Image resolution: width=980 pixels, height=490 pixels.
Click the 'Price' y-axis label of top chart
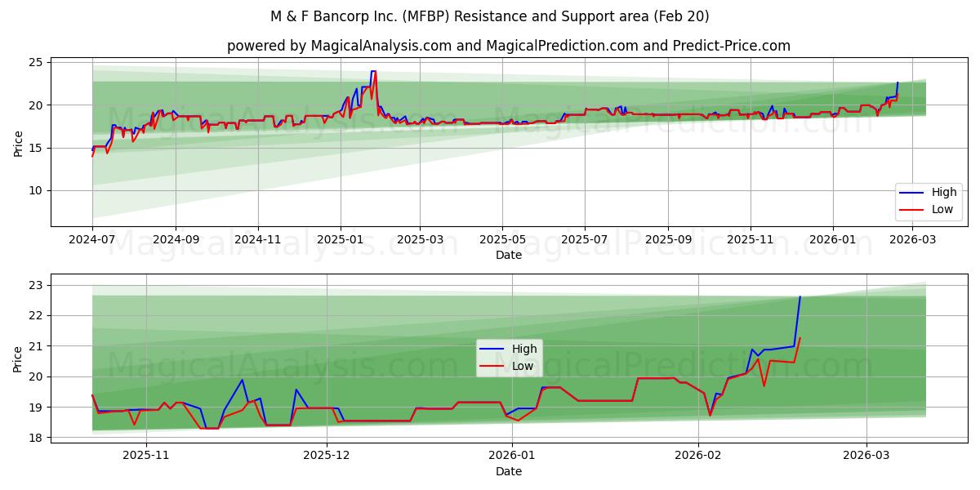(x=18, y=142)
